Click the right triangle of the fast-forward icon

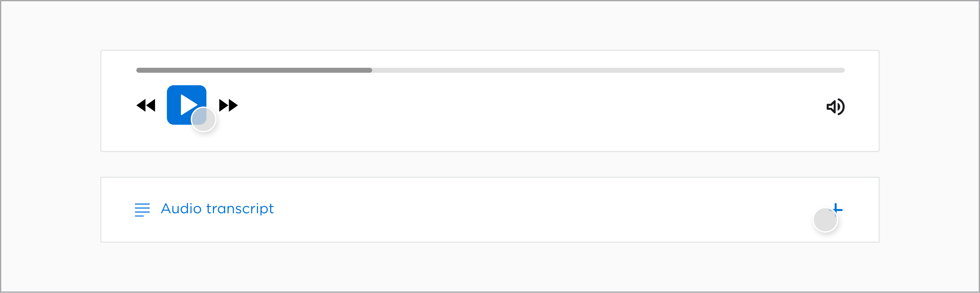coord(233,105)
